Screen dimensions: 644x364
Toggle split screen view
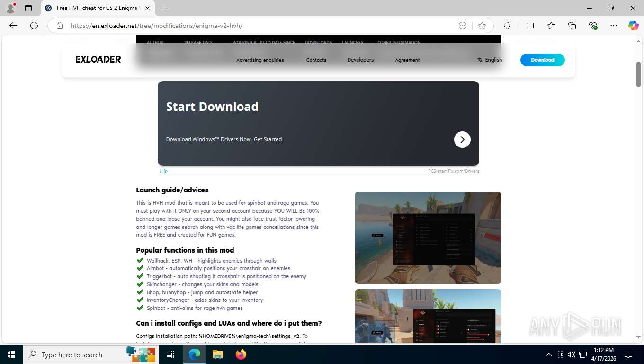tap(530, 26)
